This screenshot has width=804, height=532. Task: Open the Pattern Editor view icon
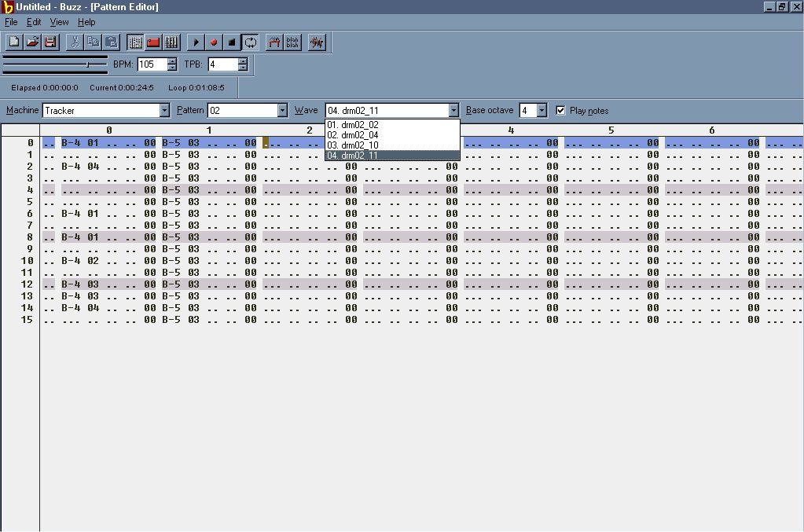[135, 42]
